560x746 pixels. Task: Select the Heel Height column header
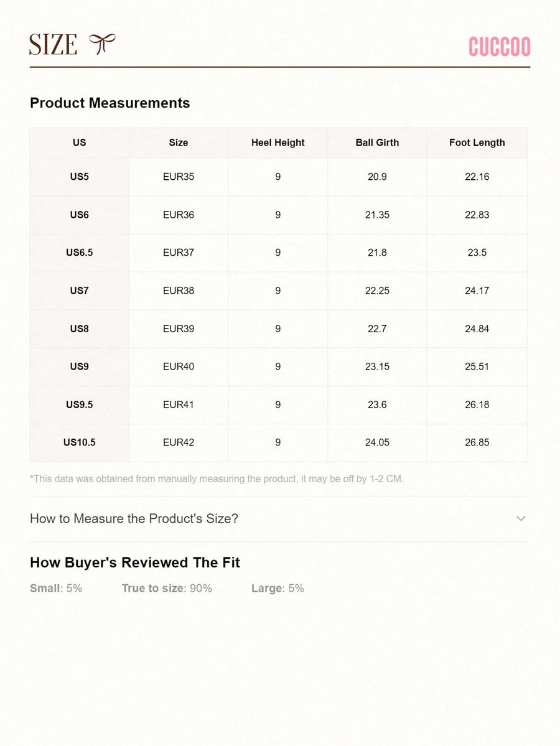278,142
